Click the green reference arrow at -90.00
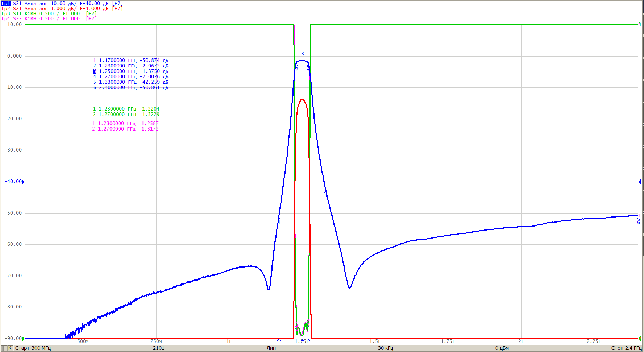The image size is (644, 352). pyautogui.click(x=24, y=339)
